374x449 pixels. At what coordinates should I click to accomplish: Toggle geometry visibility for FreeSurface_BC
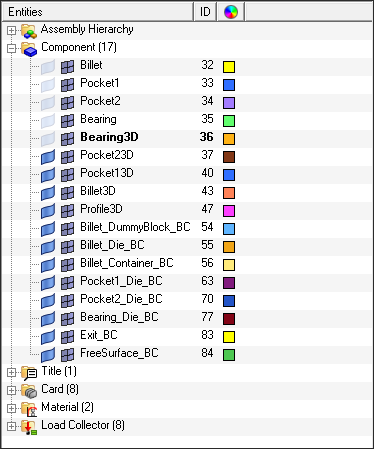coord(48,355)
